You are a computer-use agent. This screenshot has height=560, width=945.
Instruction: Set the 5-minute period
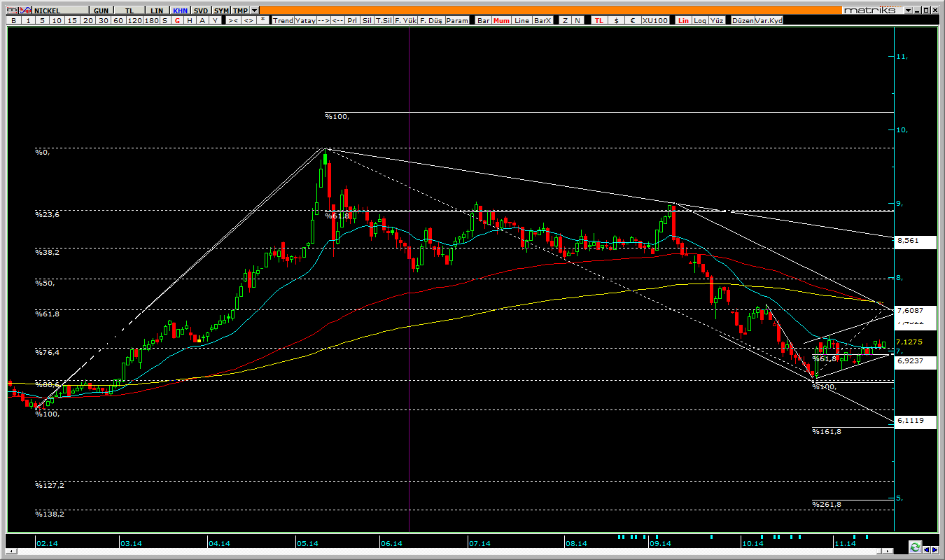42,20
